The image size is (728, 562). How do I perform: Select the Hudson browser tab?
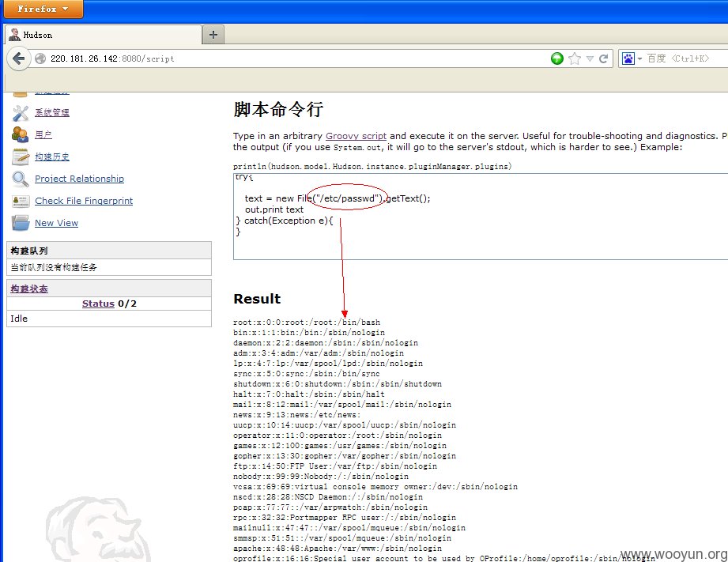click(103, 35)
